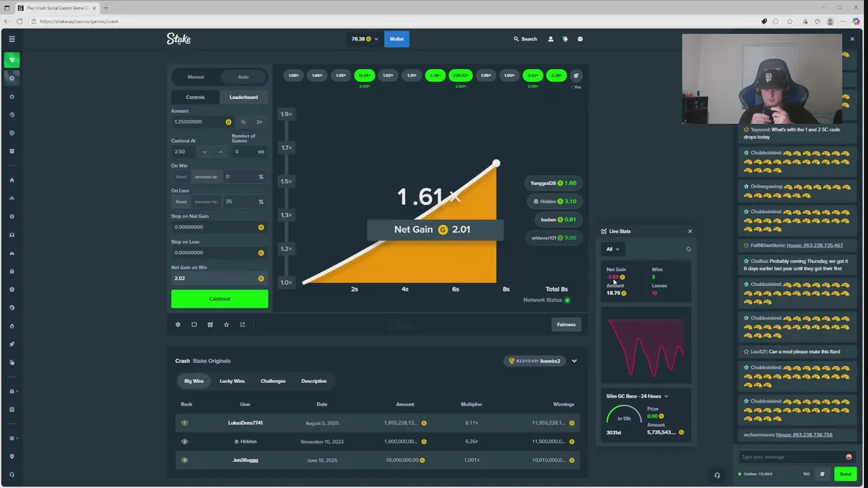Image resolution: width=868 pixels, height=488 pixels.
Task: Open a new browser tab
Action: (106, 8)
